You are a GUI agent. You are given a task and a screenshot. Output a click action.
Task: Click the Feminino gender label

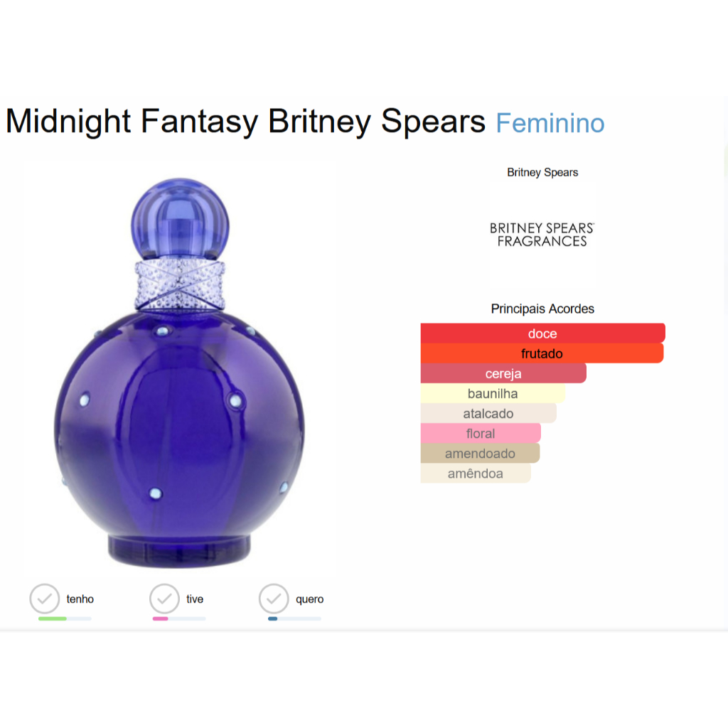pos(550,123)
